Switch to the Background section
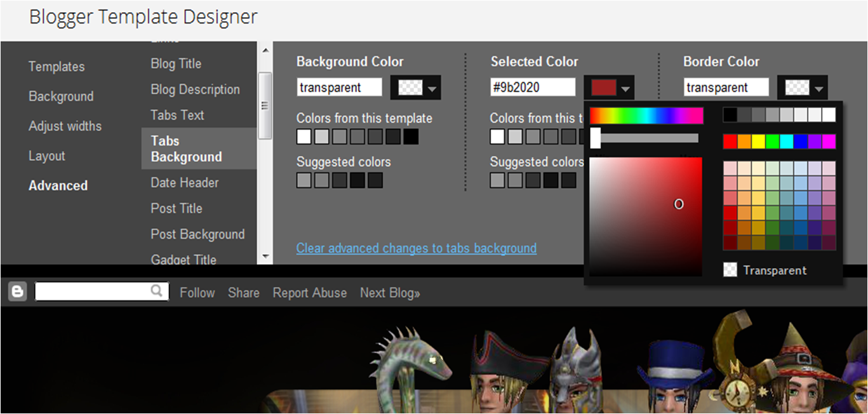 pyautogui.click(x=61, y=97)
